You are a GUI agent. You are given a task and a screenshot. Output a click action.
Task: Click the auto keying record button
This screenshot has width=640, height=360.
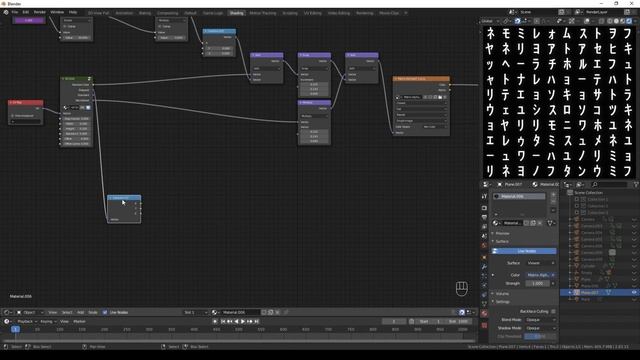click(x=215, y=322)
